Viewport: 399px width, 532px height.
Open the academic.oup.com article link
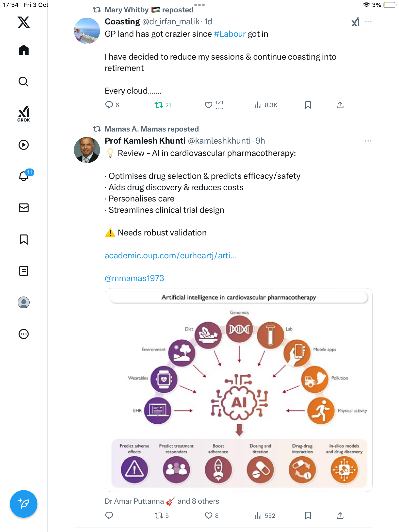(170, 256)
